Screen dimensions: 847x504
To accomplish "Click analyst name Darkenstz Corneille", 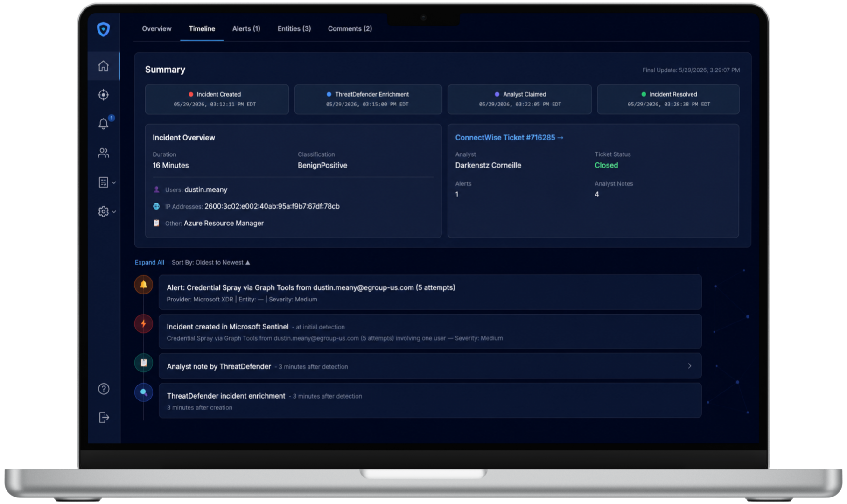I will click(x=488, y=165).
